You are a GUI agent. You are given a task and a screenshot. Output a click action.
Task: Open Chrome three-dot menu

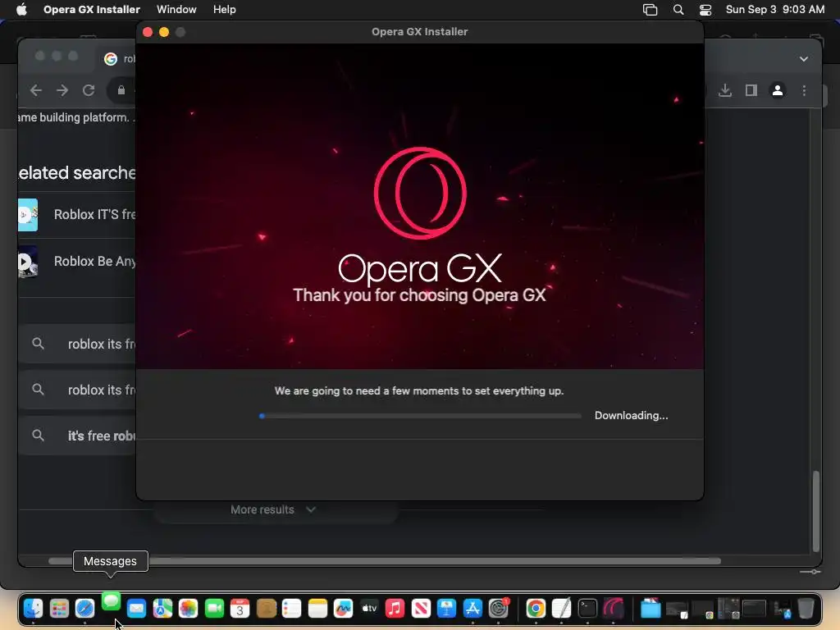(804, 90)
